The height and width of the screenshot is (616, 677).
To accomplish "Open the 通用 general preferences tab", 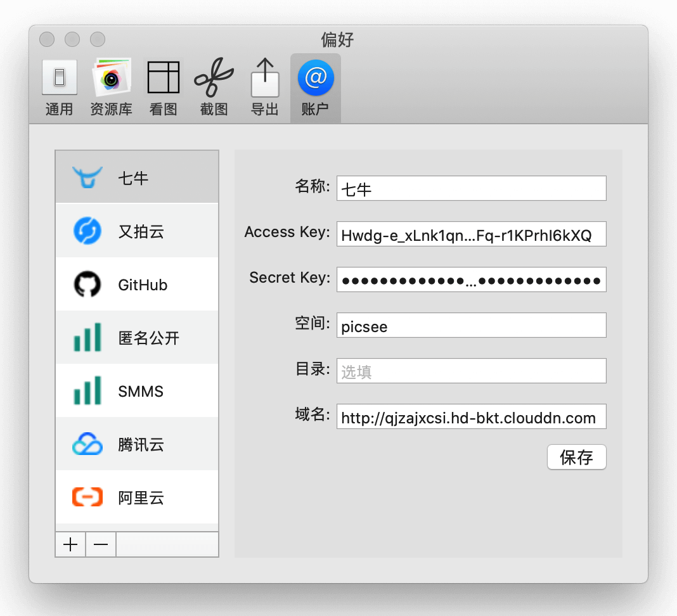I will click(x=60, y=88).
